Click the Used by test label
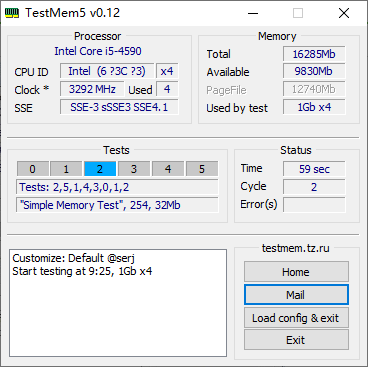 point(237,108)
